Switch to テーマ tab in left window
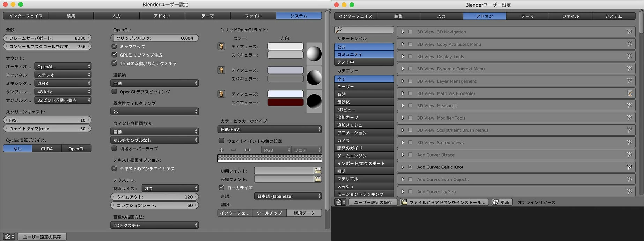This screenshot has height=241, width=644. point(208,16)
